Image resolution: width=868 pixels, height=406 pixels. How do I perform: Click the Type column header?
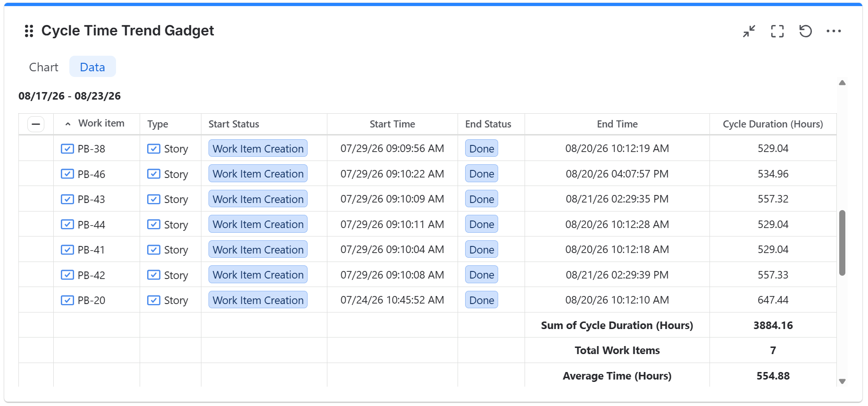(158, 124)
